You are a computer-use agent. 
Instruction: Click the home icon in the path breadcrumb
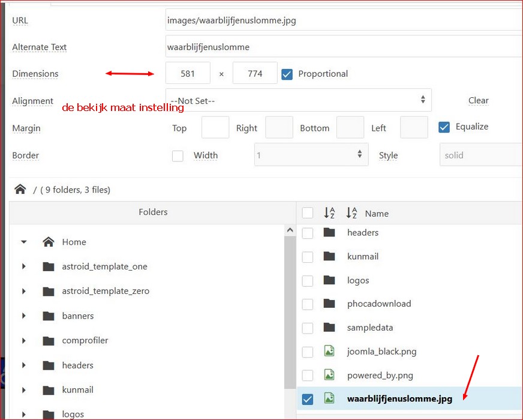(x=20, y=190)
